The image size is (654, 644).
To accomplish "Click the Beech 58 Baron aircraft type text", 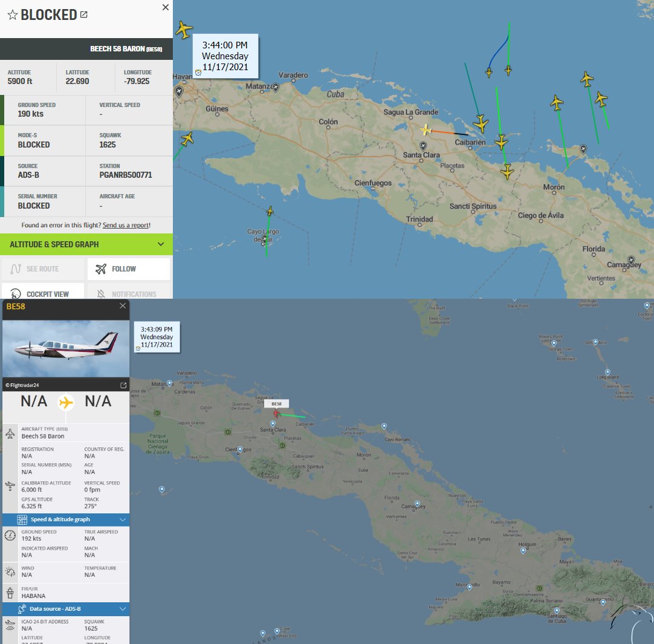I will pyautogui.click(x=43, y=436).
